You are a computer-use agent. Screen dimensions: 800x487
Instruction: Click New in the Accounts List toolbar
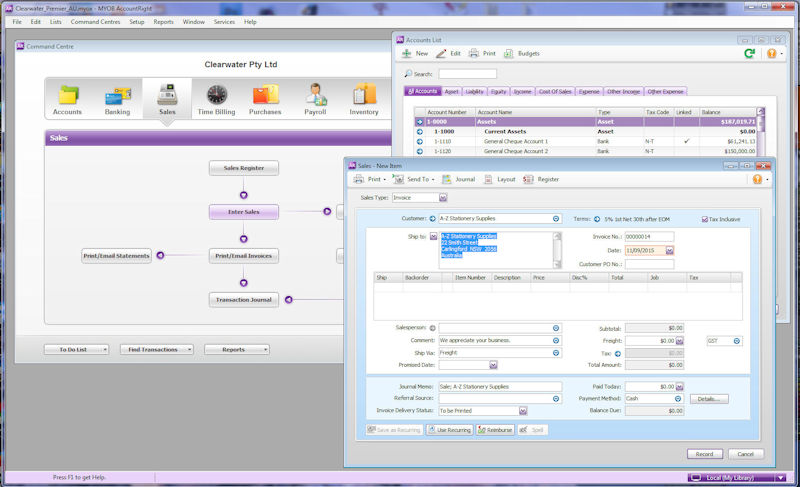414,53
